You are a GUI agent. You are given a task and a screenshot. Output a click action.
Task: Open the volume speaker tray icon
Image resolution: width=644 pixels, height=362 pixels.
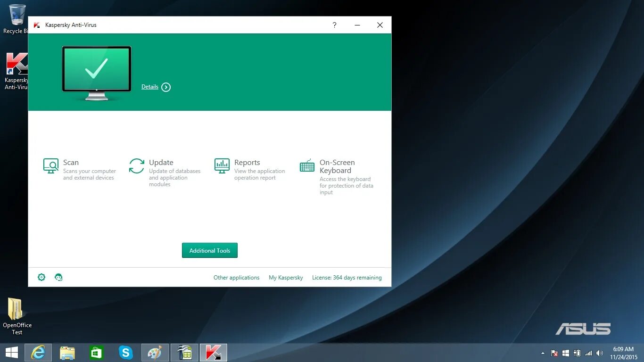tap(600, 353)
